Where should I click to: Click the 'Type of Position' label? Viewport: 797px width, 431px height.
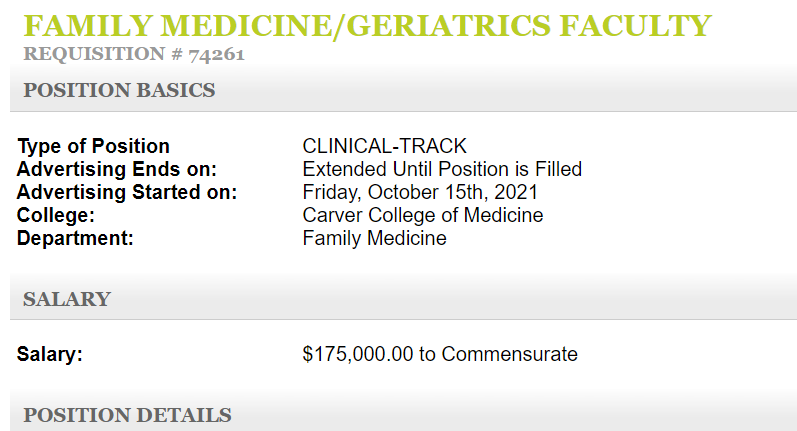(93, 147)
